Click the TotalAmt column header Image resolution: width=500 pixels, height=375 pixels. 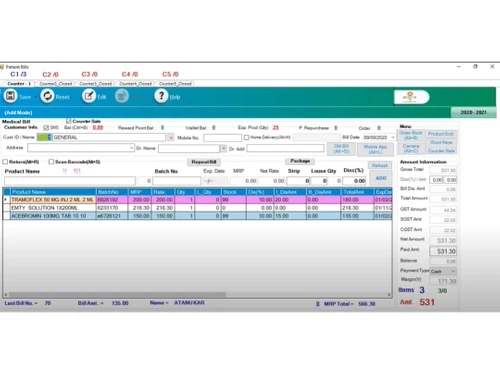tap(357, 192)
